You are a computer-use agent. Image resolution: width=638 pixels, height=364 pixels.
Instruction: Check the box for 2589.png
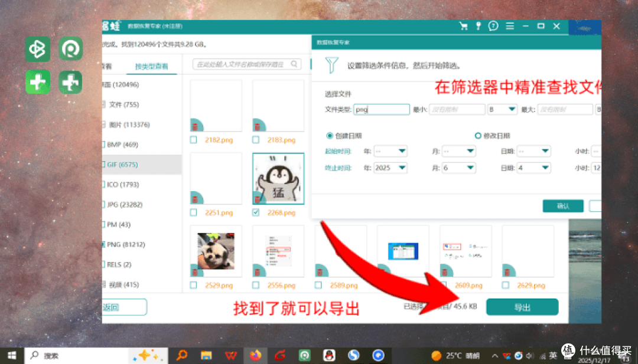(x=318, y=285)
